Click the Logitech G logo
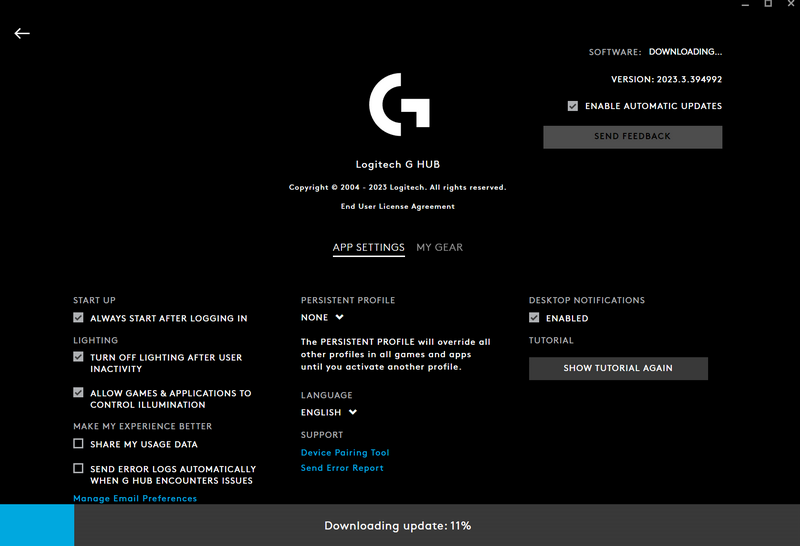The image size is (800, 546). coord(399,105)
